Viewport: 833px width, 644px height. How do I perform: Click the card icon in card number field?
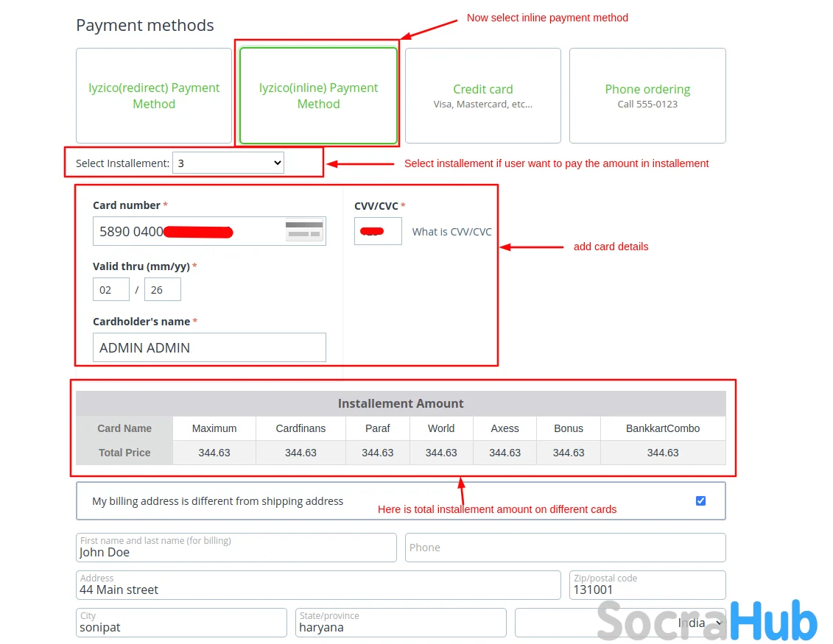[x=304, y=231]
